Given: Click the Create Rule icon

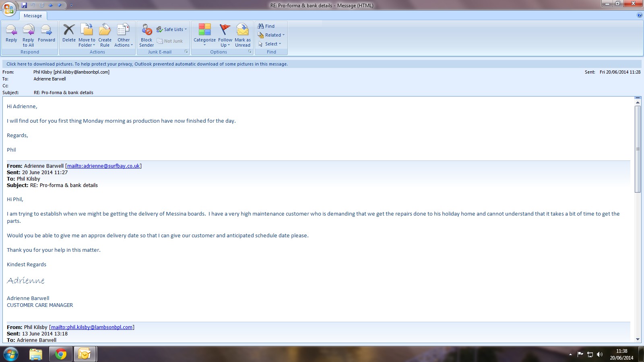Looking at the screenshot, I should click(x=105, y=30).
